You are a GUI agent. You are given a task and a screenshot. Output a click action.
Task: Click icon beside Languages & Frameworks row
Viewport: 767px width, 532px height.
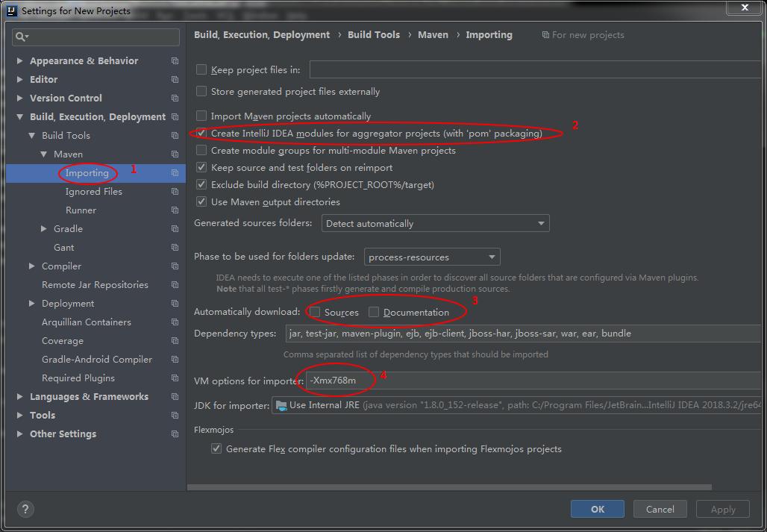coord(175,396)
